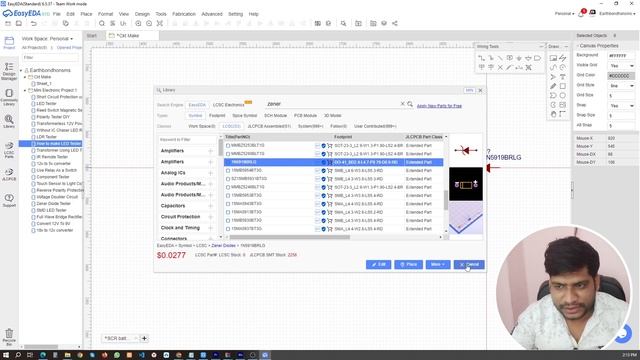This screenshot has height=360, width=640.
Task: Tick checkbox of the first part row in results
Action: point(228,145)
